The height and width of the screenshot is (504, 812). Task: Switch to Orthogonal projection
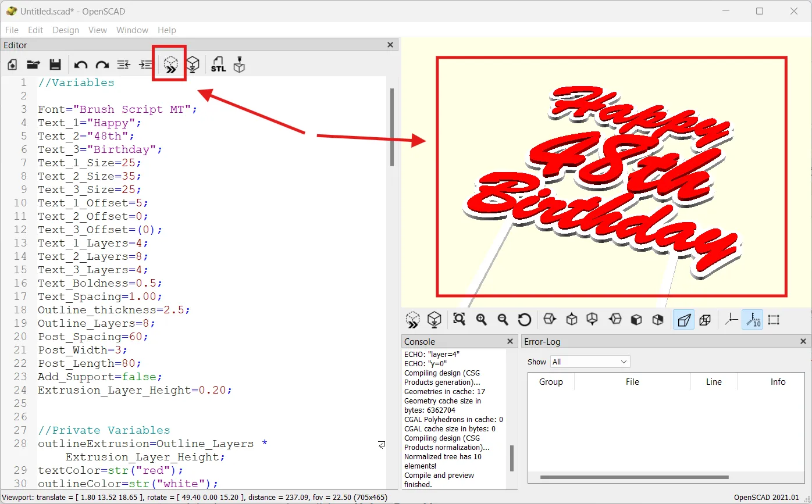pos(705,320)
